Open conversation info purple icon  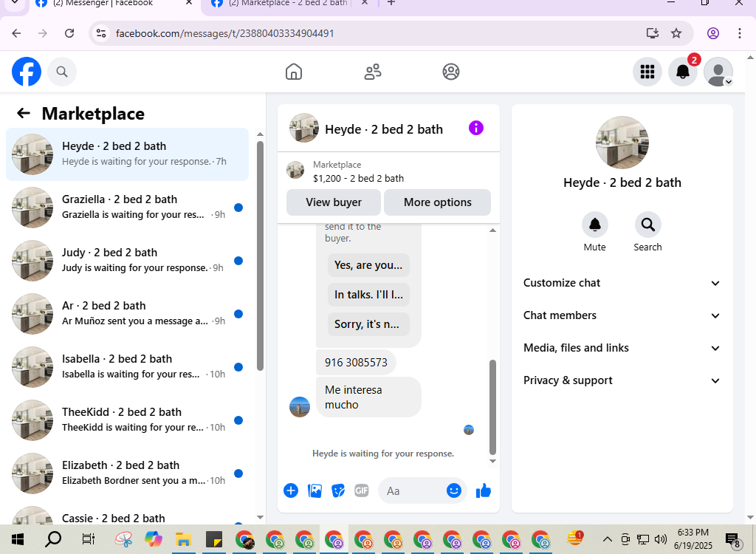[476, 128]
